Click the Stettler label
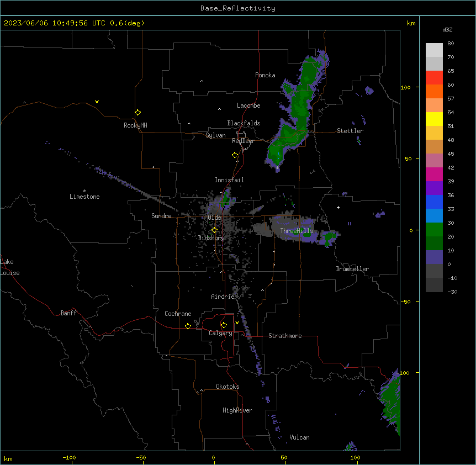 [350, 131]
